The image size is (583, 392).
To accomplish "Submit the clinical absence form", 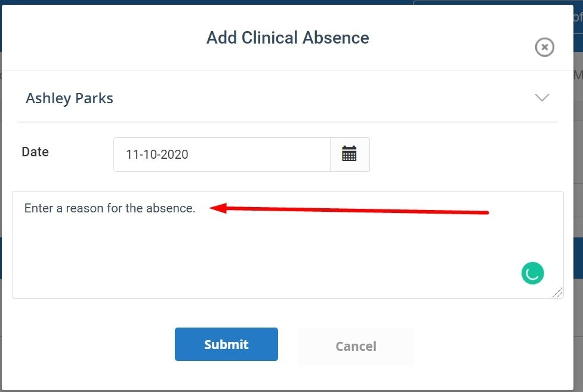I will [x=226, y=344].
